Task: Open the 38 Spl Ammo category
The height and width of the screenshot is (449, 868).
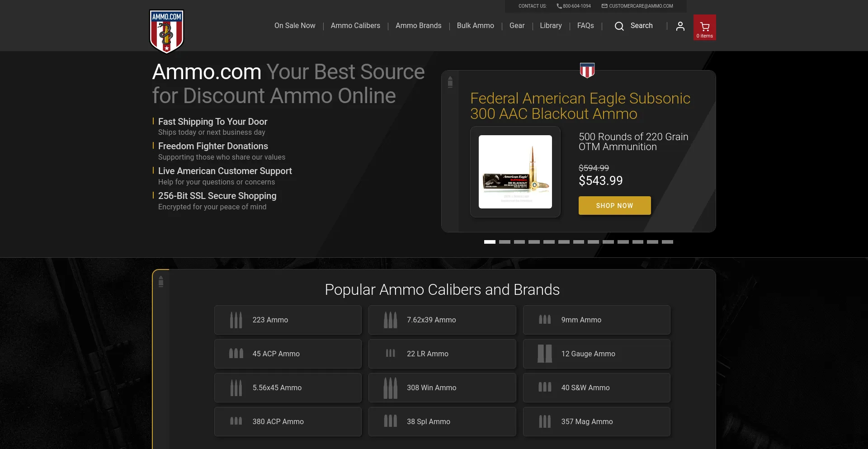Action: click(442, 421)
